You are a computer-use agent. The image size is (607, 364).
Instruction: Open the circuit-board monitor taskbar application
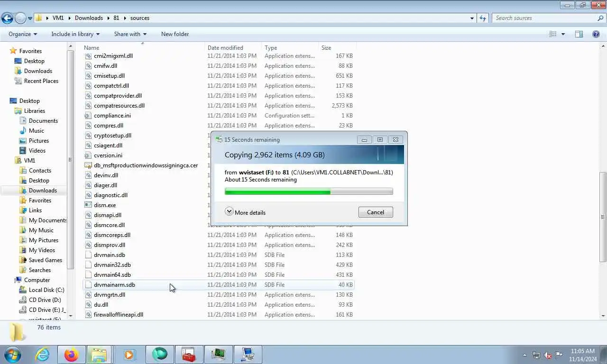click(x=219, y=355)
